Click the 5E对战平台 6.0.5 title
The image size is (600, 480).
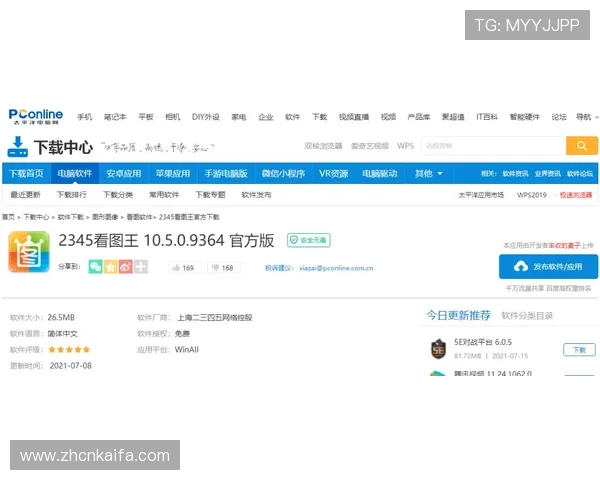coord(483,342)
